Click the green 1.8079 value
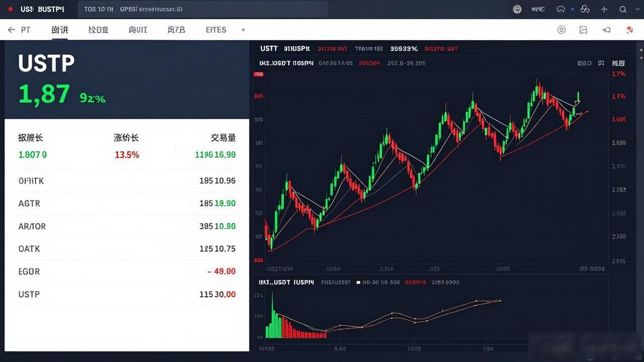Viewport: 644px width, 362px height. [x=33, y=155]
